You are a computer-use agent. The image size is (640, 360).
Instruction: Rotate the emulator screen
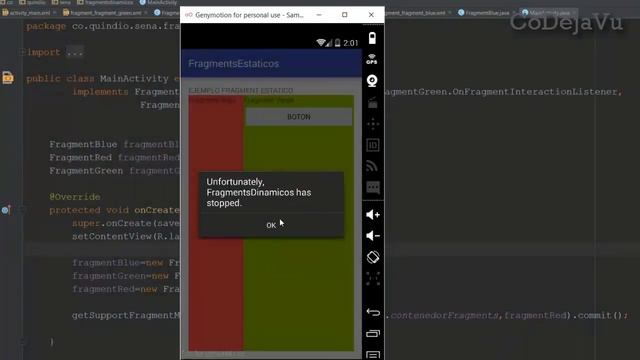373,257
